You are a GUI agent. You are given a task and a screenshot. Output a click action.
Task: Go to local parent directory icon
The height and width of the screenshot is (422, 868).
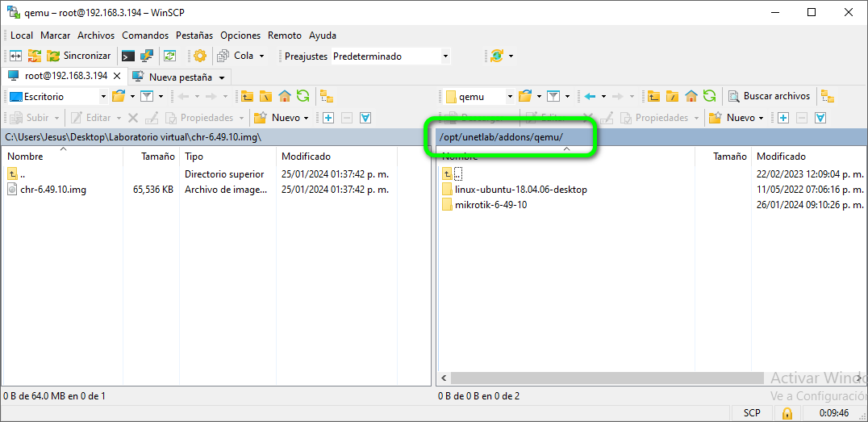pos(248,96)
